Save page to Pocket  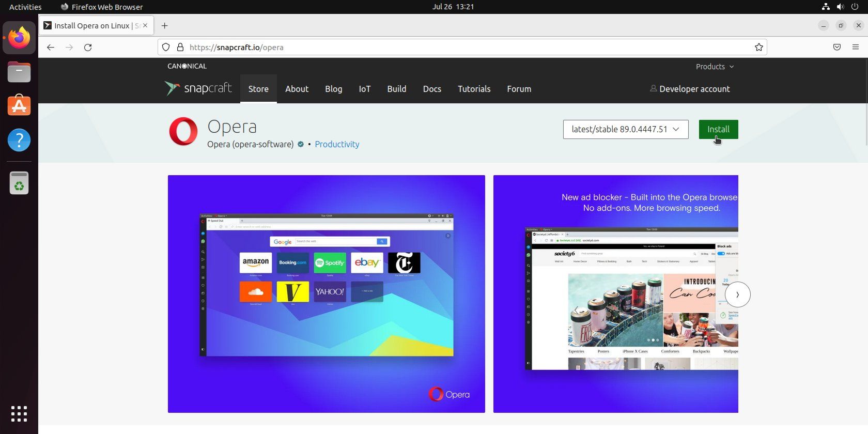837,47
